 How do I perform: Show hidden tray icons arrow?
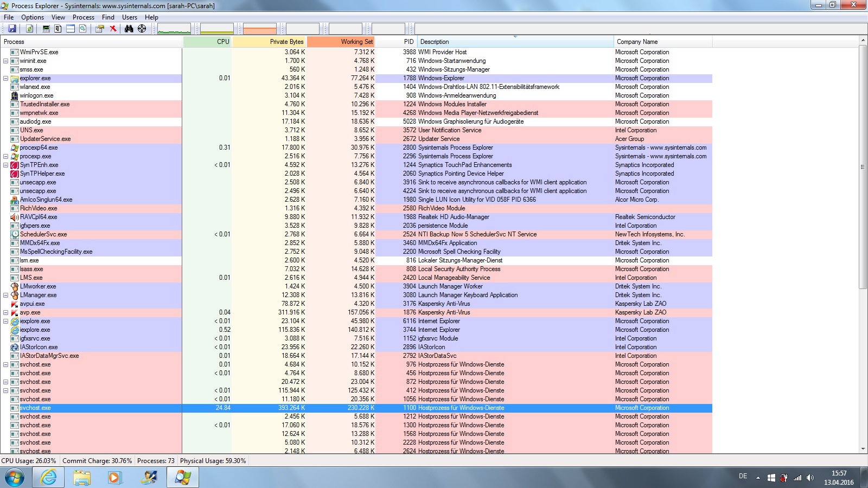pos(758,478)
